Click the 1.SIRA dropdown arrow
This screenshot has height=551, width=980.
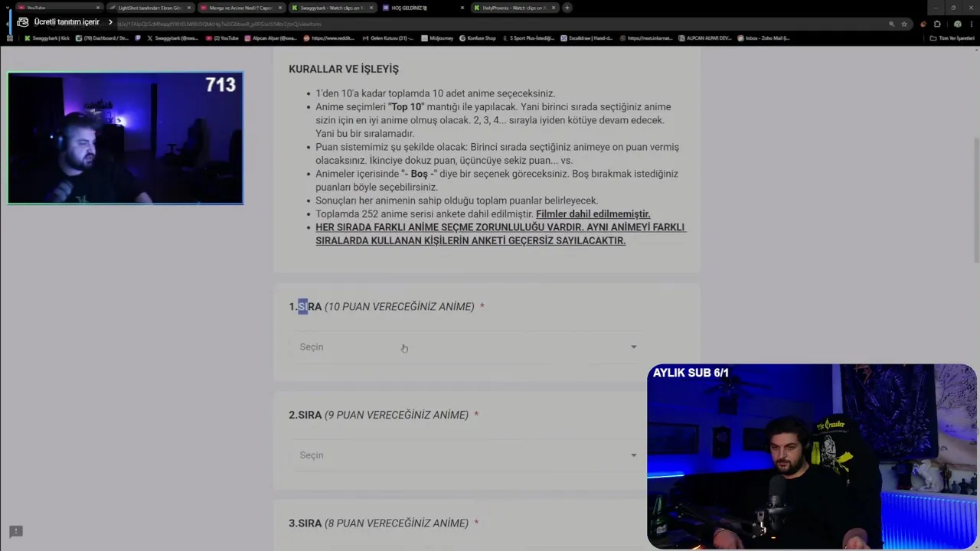click(633, 347)
